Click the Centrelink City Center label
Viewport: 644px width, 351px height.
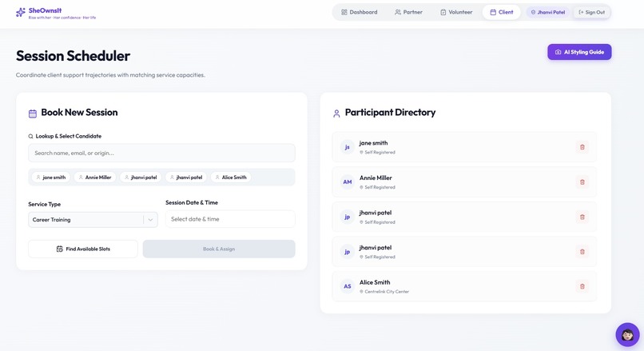[x=387, y=292]
